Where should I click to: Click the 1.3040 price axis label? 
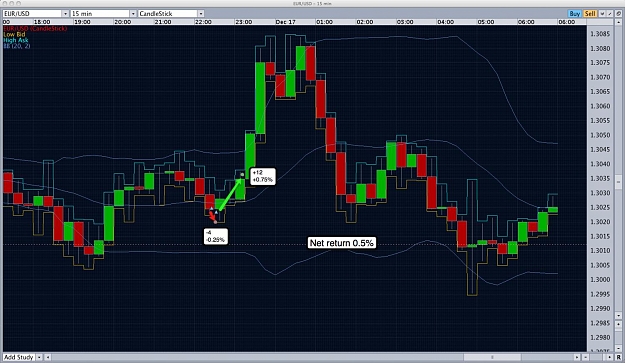click(600, 164)
